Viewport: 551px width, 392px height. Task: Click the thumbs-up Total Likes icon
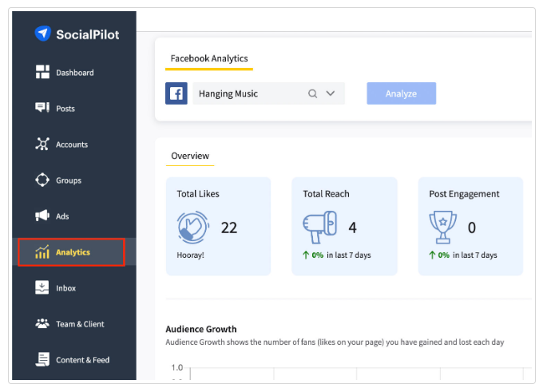pyautogui.click(x=193, y=228)
